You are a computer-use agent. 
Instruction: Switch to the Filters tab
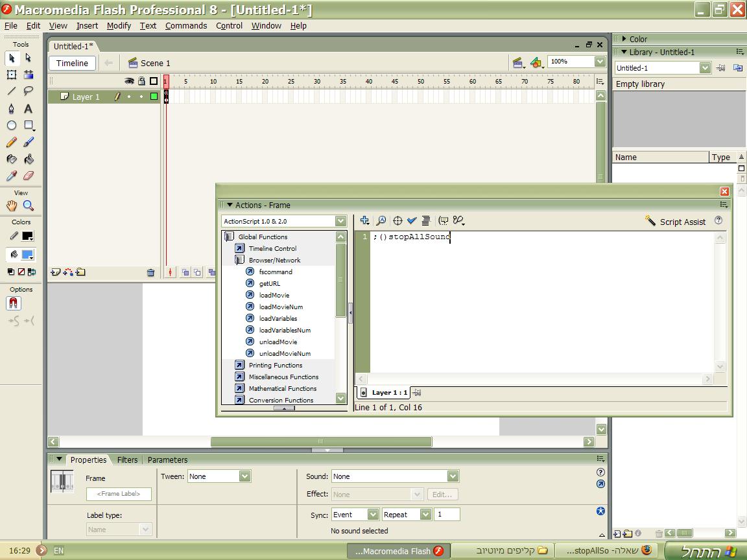tap(127, 460)
